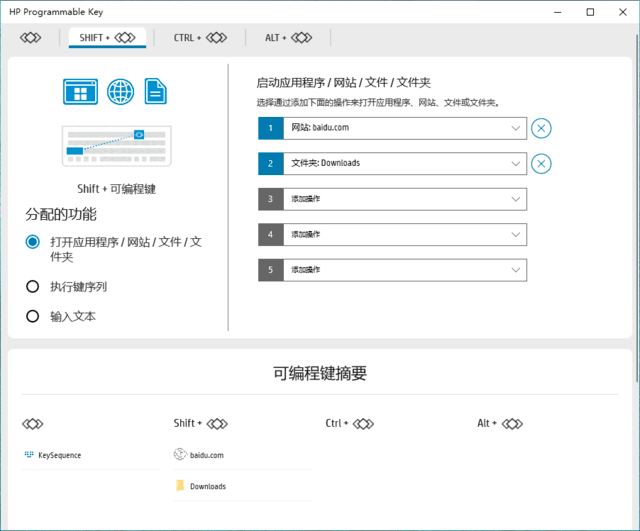Click the keyboard illustration thumbnail
The width and height of the screenshot is (640, 531).
[x=116, y=146]
